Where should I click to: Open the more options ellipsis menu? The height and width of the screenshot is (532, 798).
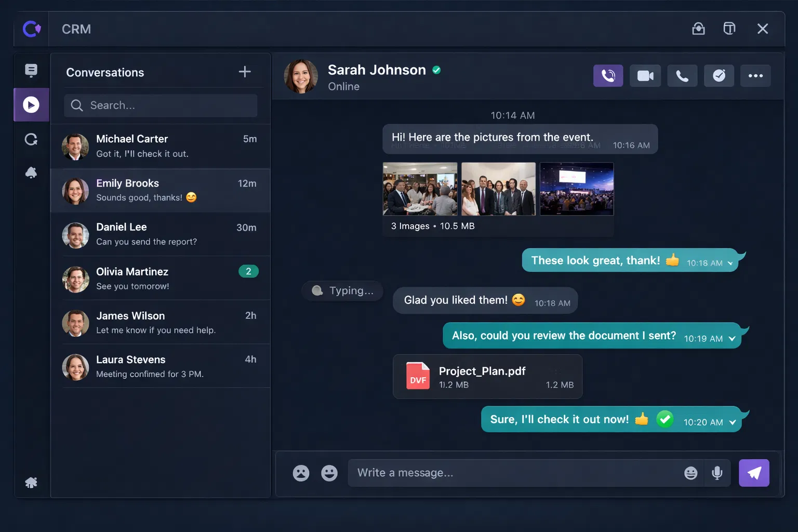pos(755,75)
